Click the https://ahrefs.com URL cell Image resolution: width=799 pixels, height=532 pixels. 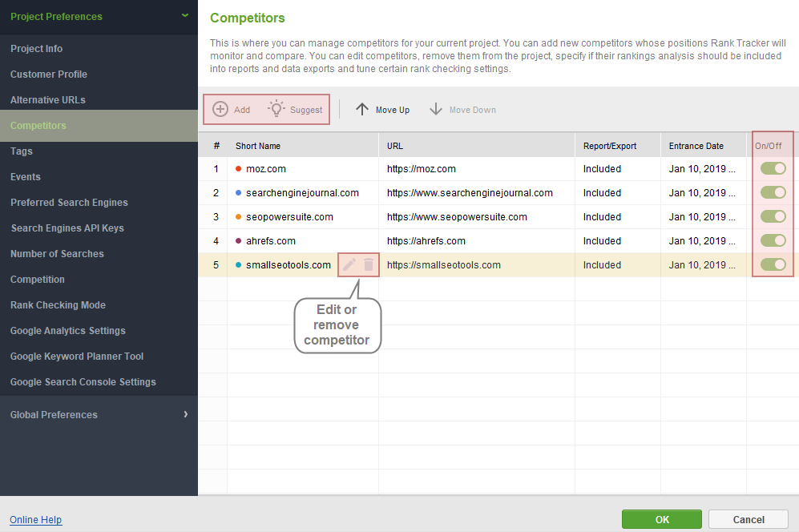point(477,240)
